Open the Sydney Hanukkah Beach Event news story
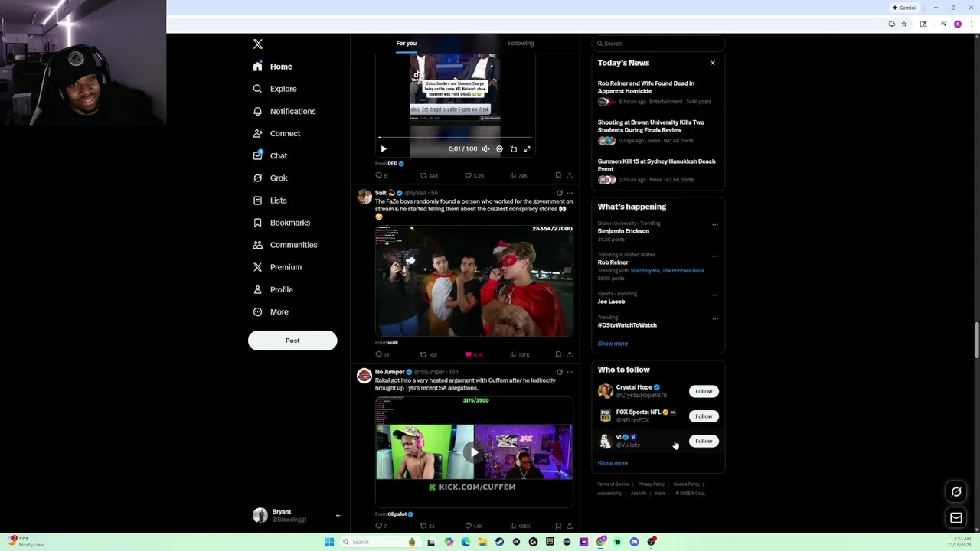The height and width of the screenshot is (551, 980). (658, 171)
